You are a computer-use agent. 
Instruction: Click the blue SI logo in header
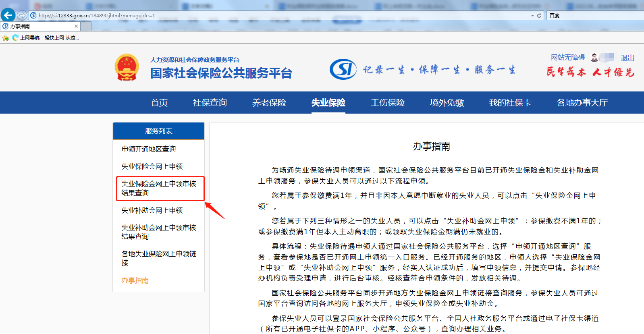343,69
